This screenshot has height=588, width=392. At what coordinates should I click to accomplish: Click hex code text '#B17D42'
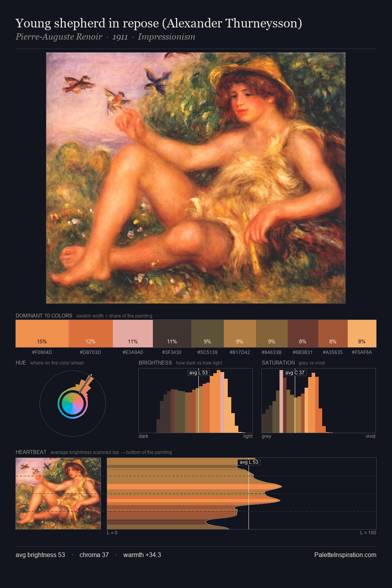click(240, 352)
